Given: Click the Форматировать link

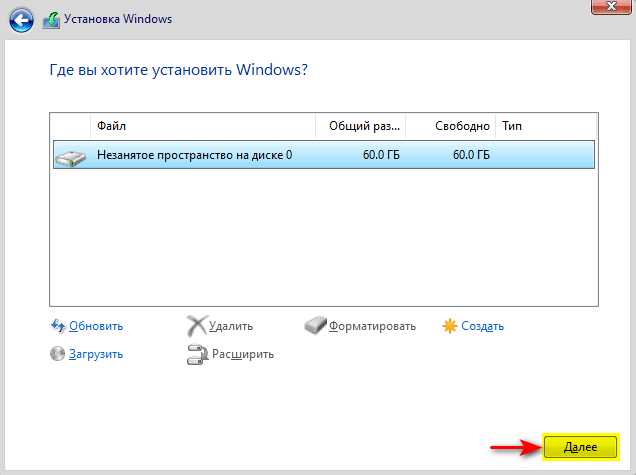Looking at the screenshot, I should coord(372,326).
